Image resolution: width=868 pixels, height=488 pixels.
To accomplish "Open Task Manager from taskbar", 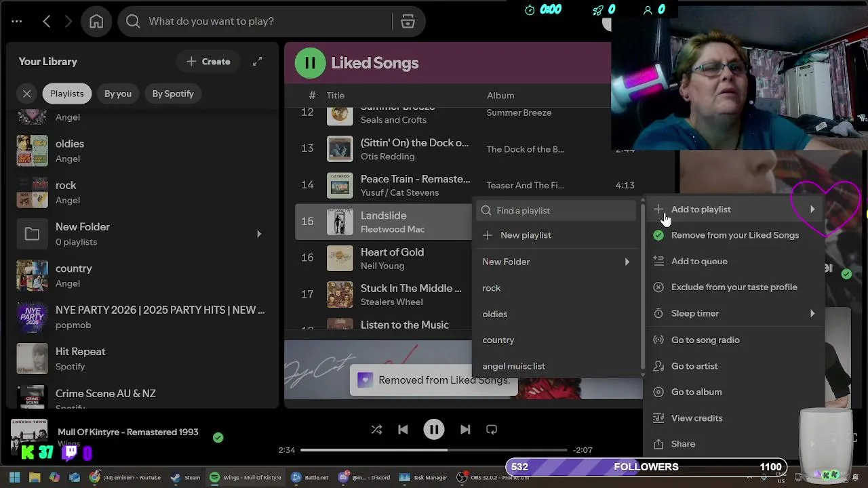I will pos(423,477).
